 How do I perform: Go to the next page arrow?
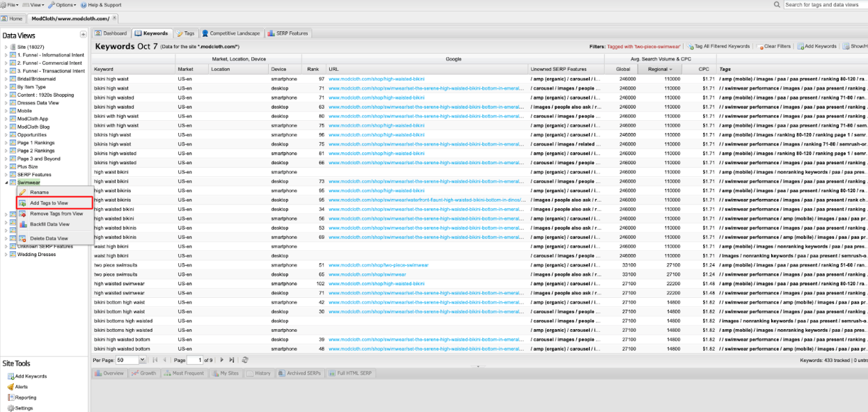[x=222, y=360]
